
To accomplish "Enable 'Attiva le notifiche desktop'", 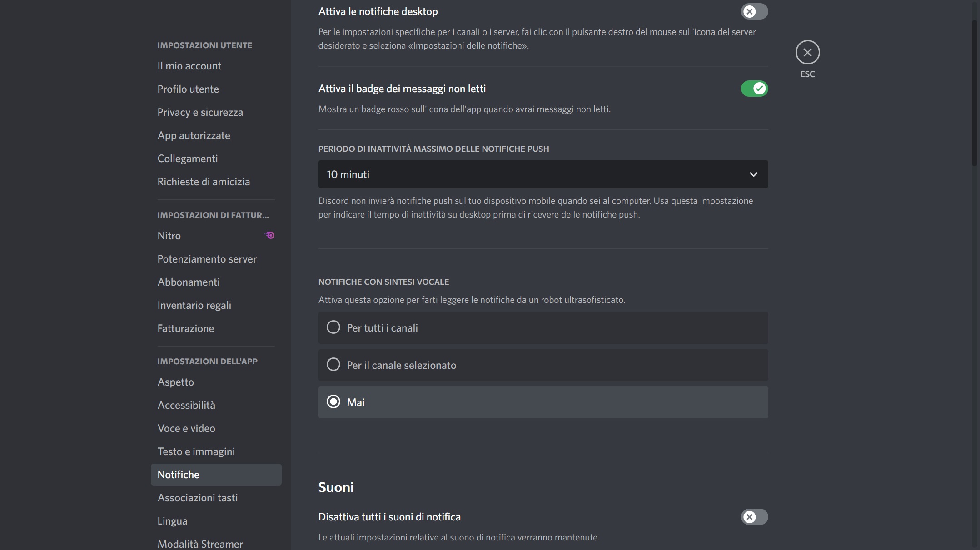I will (755, 11).
